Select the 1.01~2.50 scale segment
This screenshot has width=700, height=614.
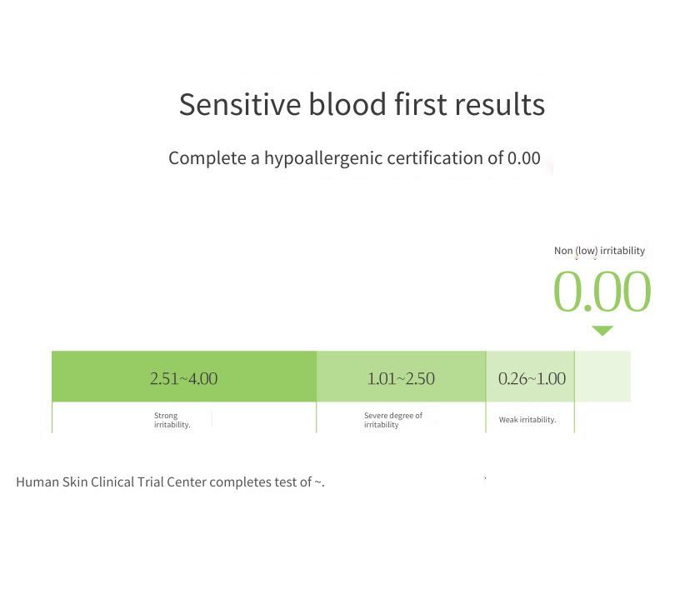tap(401, 377)
